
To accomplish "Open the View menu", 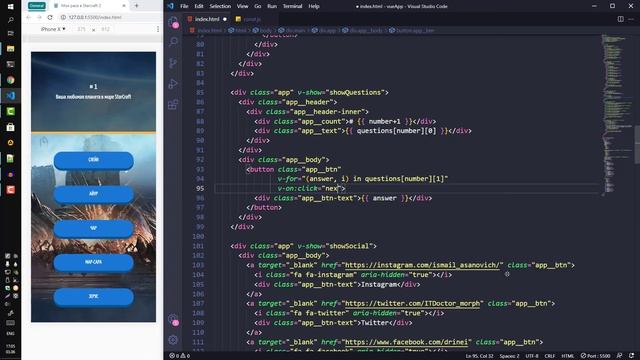I will [242, 6].
